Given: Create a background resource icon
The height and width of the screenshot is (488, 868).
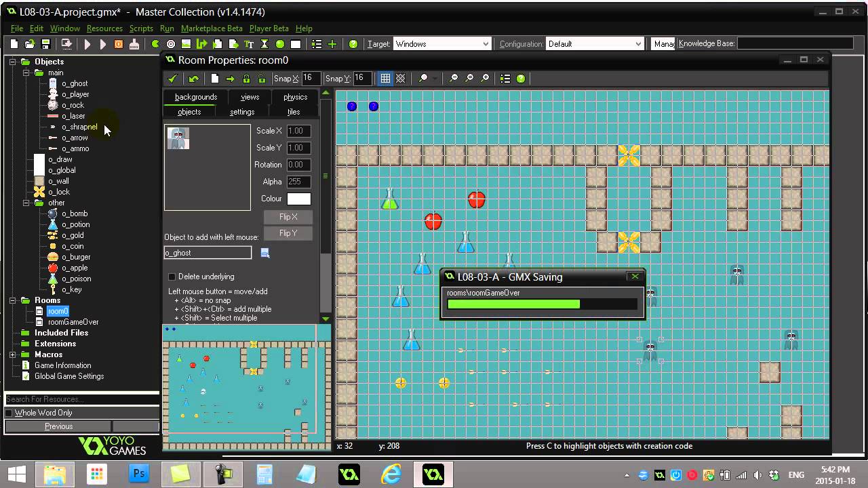Looking at the screenshot, I should click(186, 44).
